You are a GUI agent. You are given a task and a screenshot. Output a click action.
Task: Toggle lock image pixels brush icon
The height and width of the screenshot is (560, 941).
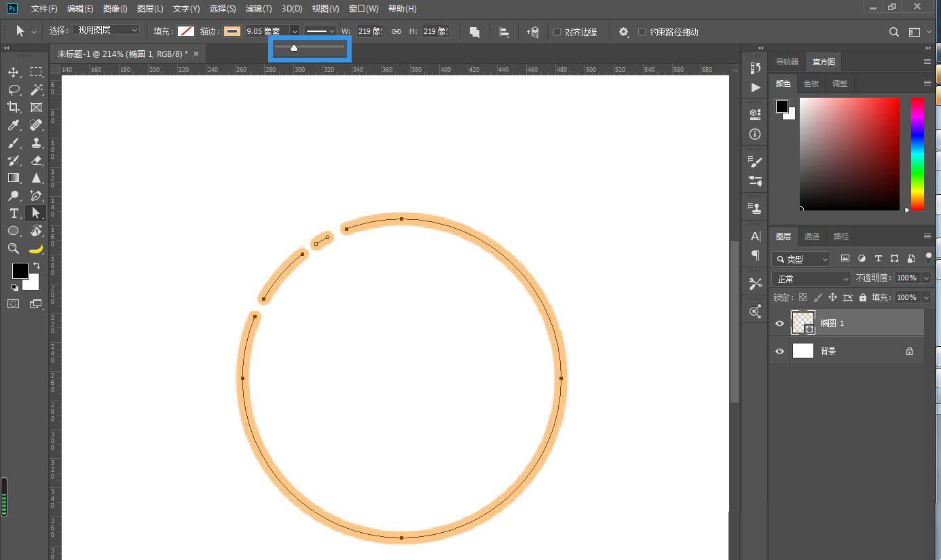(817, 297)
